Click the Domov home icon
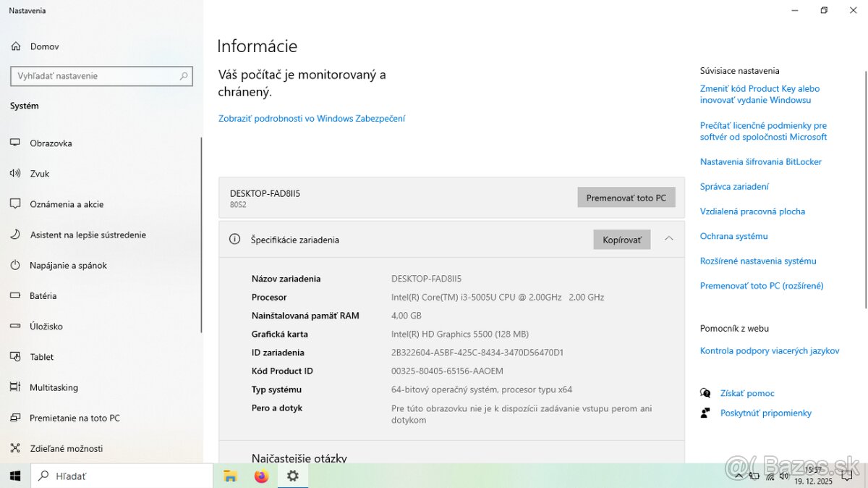This screenshot has width=868, height=488. click(16, 46)
